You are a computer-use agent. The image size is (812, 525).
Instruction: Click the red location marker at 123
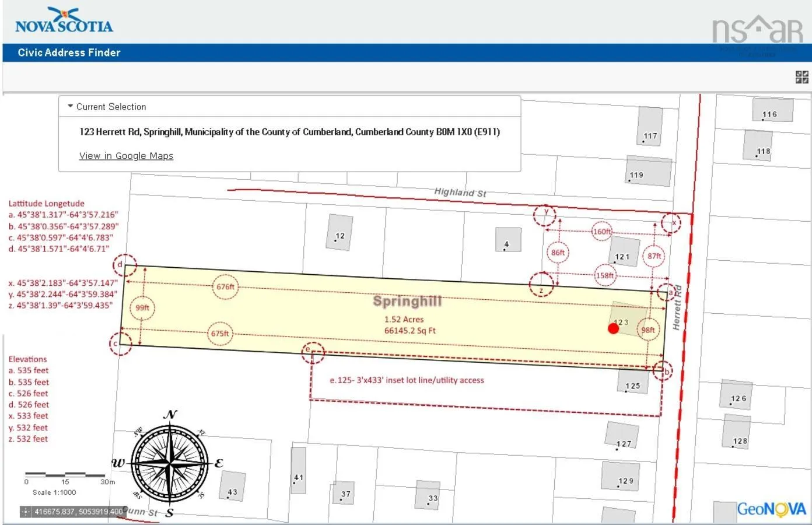pos(613,328)
